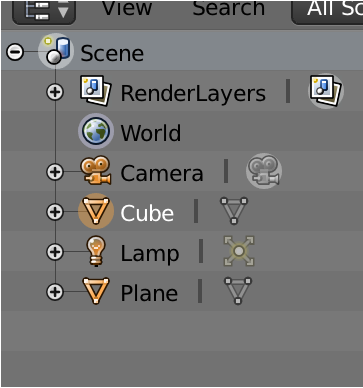Open the View menu
Screen dimensions: 363x388
pyautogui.click(x=127, y=7)
